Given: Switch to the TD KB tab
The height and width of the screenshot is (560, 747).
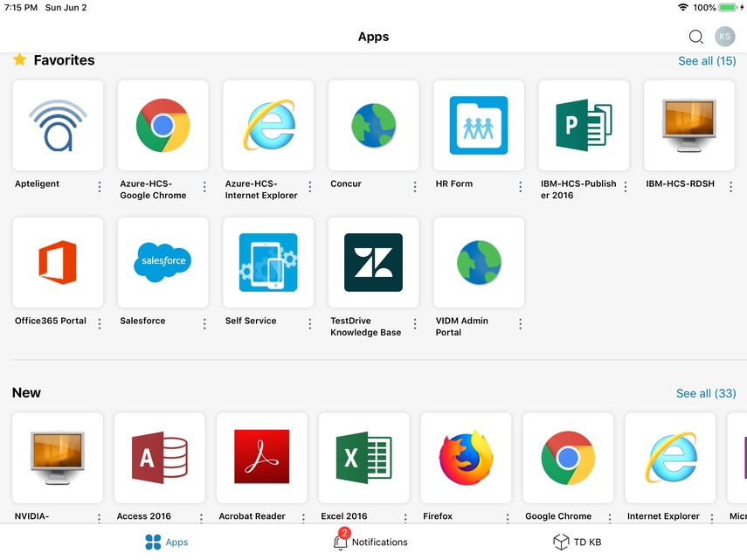Looking at the screenshot, I should (x=578, y=543).
